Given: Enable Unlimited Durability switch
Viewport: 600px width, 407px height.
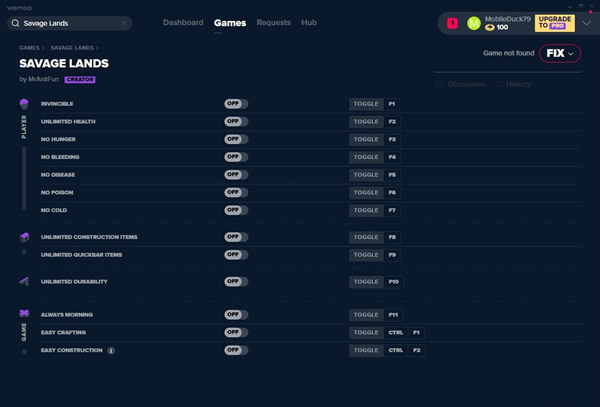Looking at the screenshot, I should click(x=236, y=282).
